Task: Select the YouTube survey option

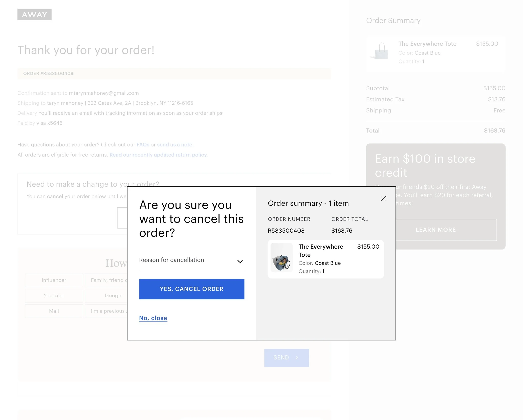Action: point(54,295)
